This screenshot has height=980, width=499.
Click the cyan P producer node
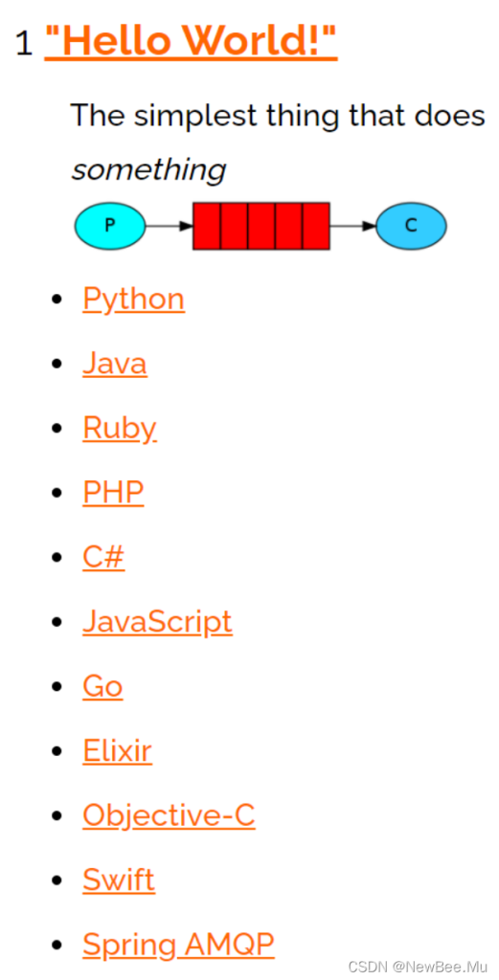pyautogui.click(x=110, y=226)
